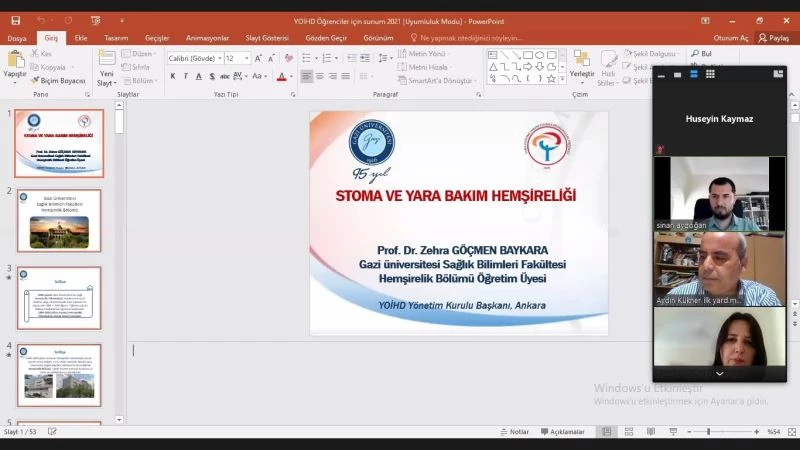Insert a new slide with Yeni Slayt
The image size is (800, 450).
pyautogui.click(x=106, y=72)
